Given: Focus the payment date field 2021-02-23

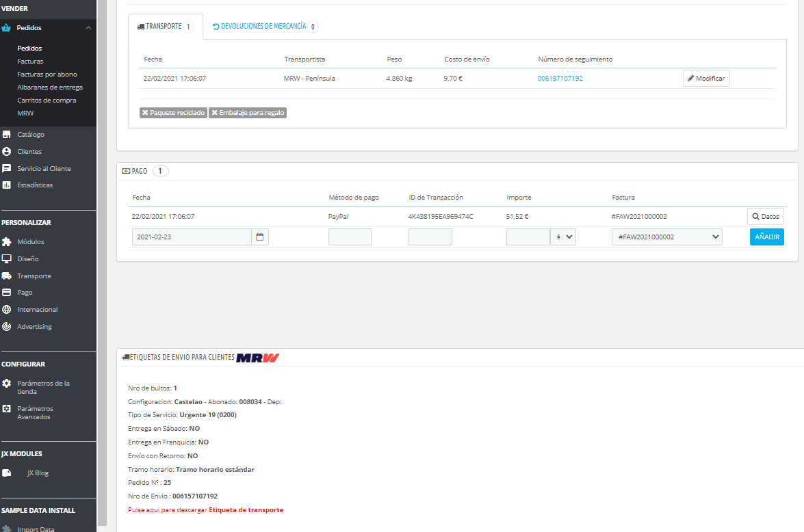Looking at the screenshot, I should [192, 237].
